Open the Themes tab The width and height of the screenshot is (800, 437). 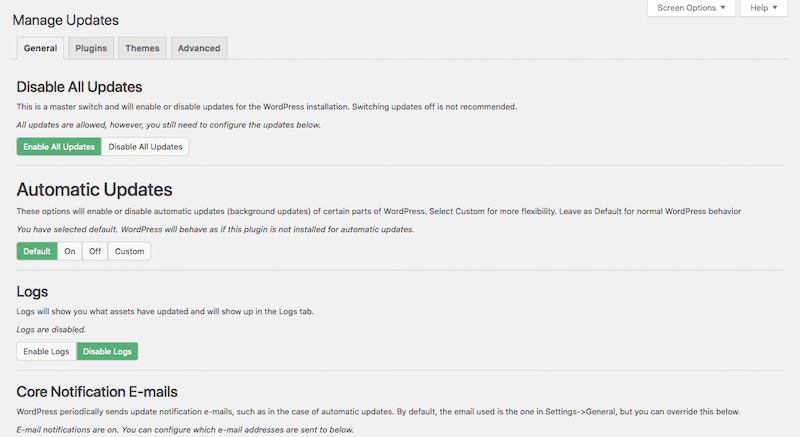[x=142, y=48]
